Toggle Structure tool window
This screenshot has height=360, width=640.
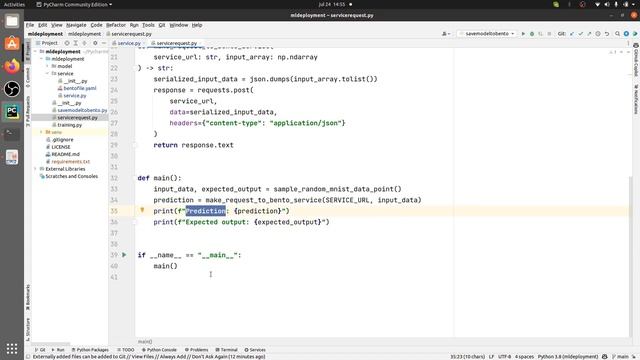[x=28, y=329]
